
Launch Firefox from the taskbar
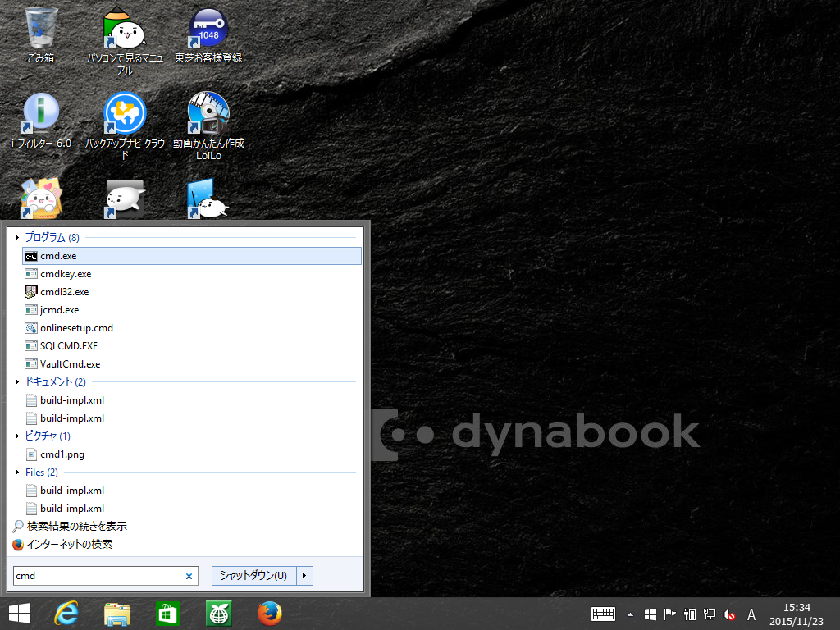click(269, 614)
